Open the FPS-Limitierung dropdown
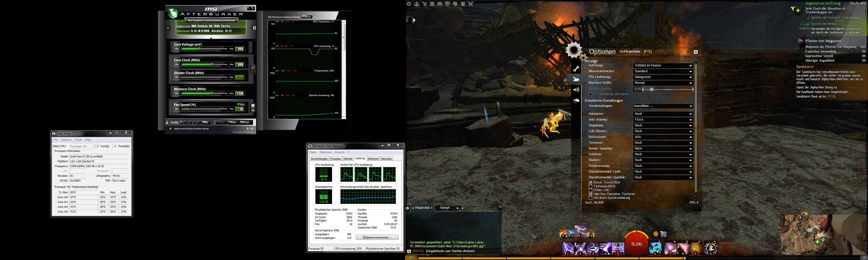The width and height of the screenshot is (868, 260). coord(663,77)
